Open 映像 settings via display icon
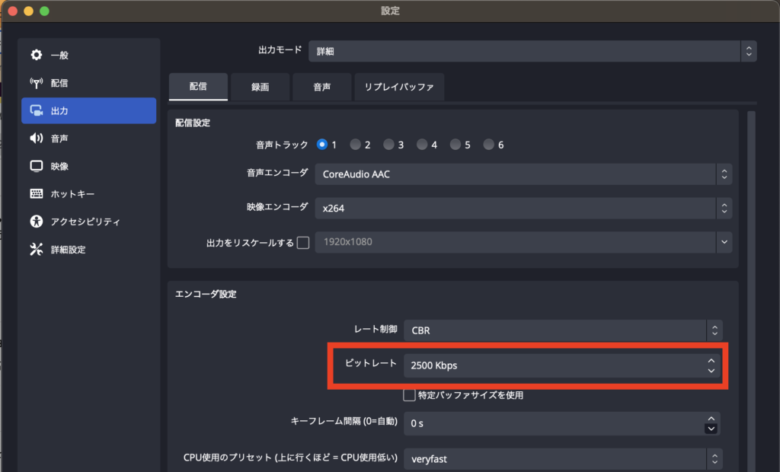This screenshot has height=472, width=780. [x=37, y=166]
